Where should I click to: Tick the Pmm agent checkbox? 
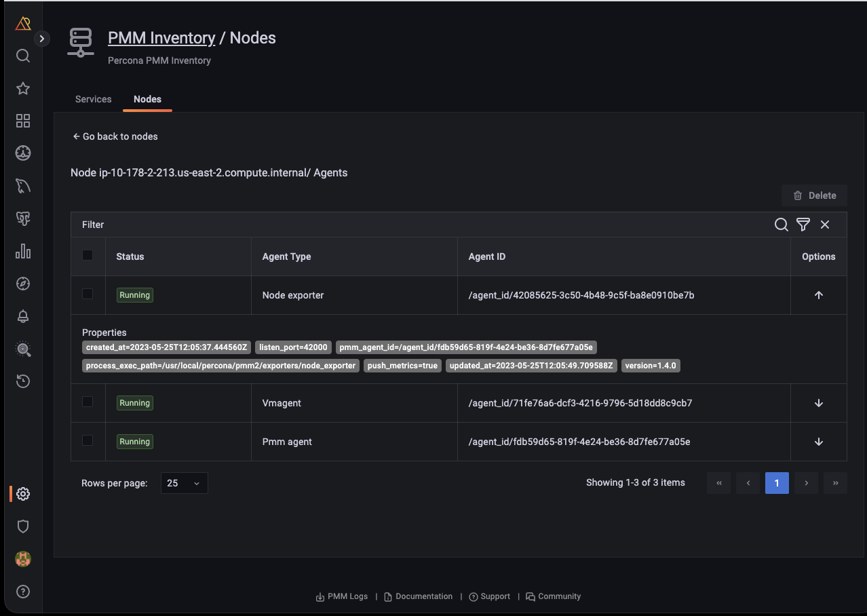[88, 440]
